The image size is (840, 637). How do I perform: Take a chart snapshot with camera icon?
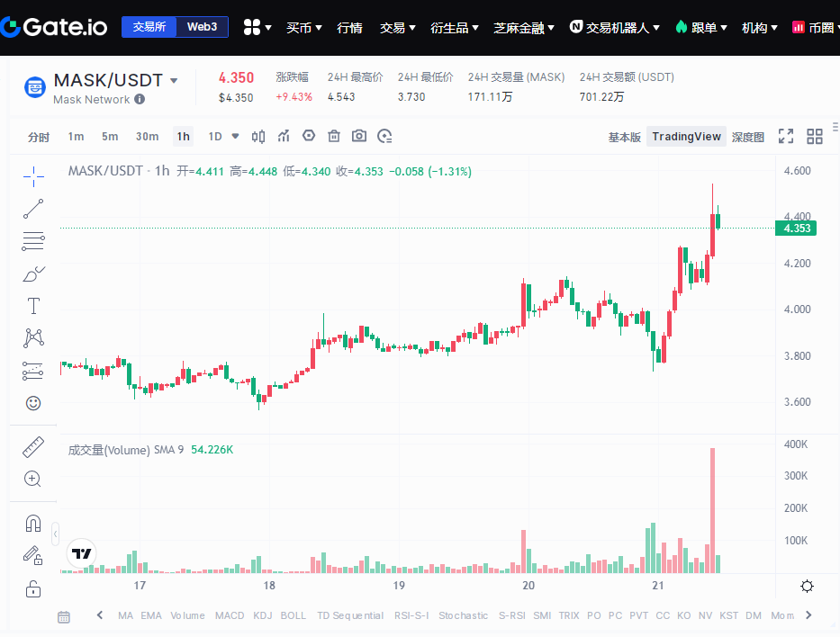[x=359, y=136]
